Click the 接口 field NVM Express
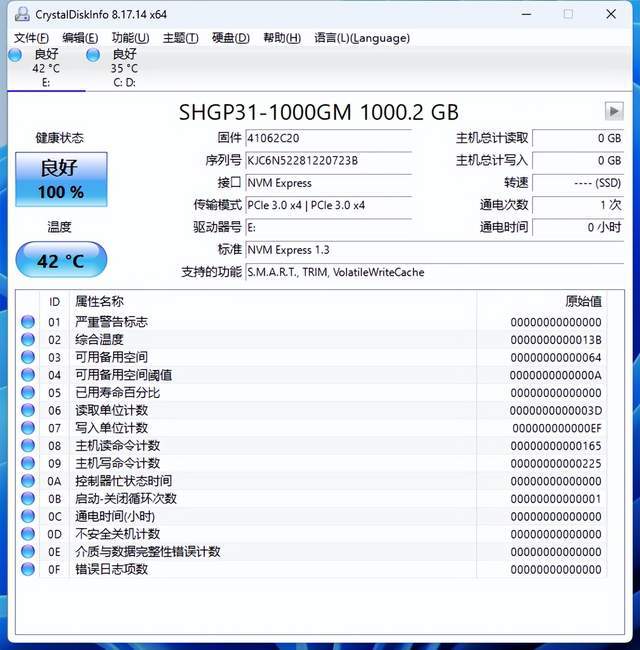 [x=328, y=183]
